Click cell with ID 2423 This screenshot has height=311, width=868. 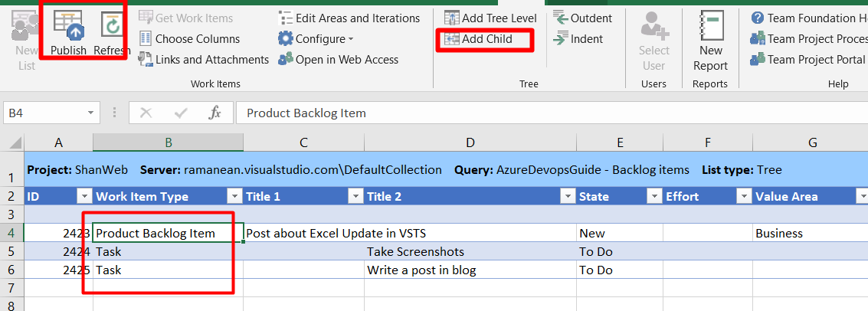tap(59, 233)
